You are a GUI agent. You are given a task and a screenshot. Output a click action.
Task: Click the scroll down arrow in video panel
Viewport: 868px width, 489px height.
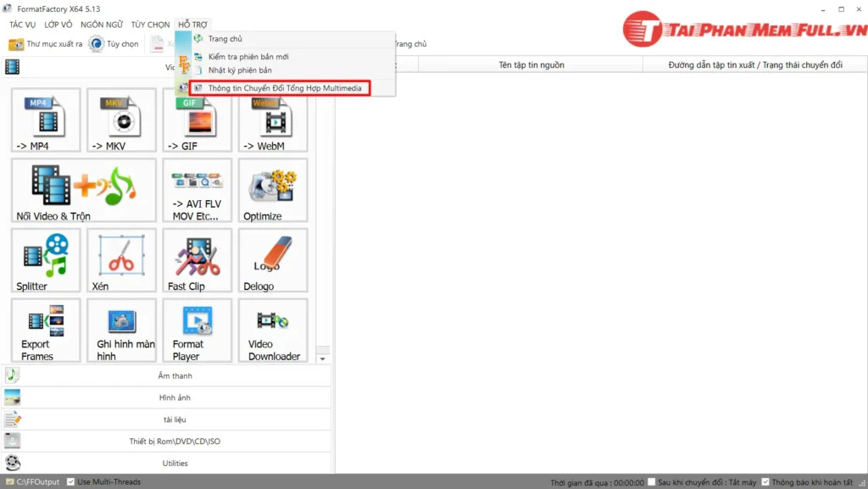(322, 358)
